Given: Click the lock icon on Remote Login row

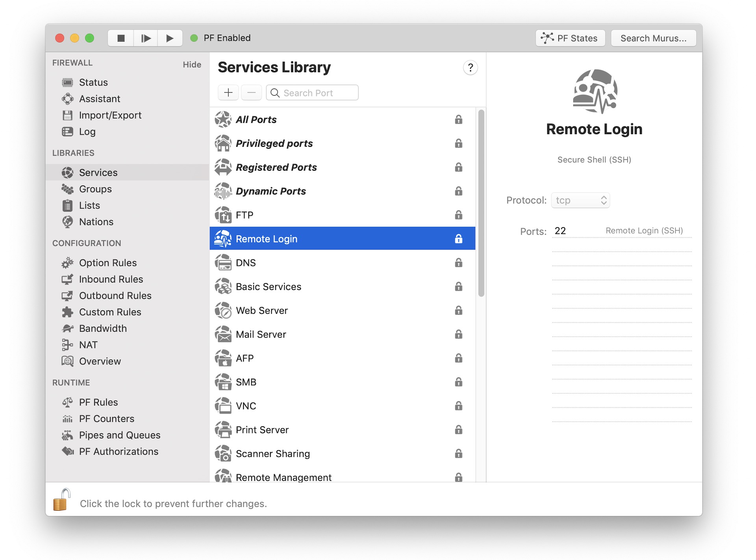Looking at the screenshot, I should tap(458, 238).
